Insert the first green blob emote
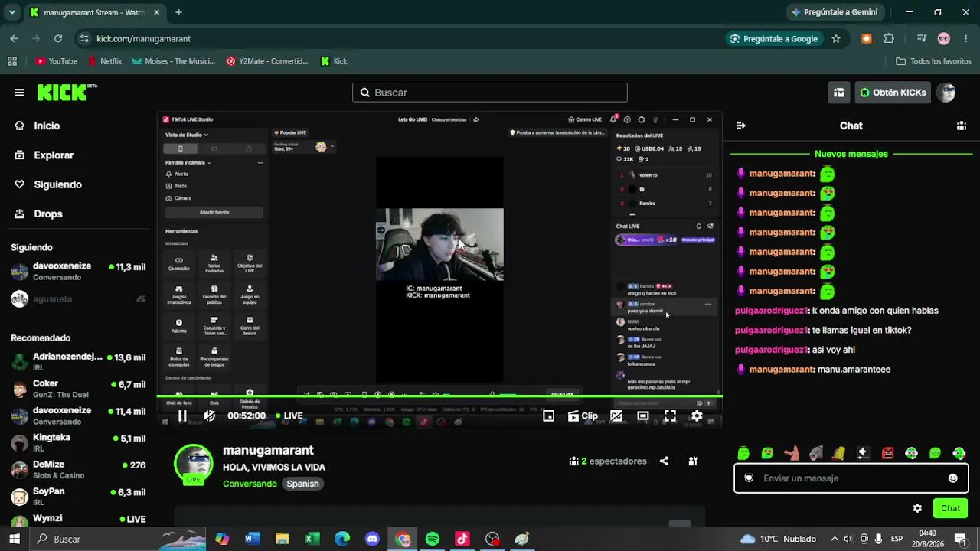 743,453
